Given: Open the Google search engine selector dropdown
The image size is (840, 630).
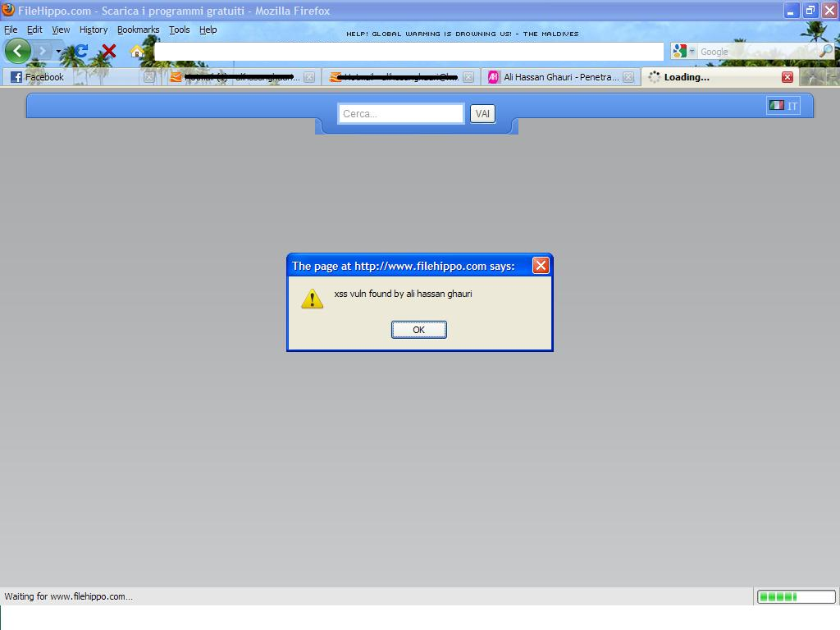Looking at the screenshot, I should coord(684,52).
